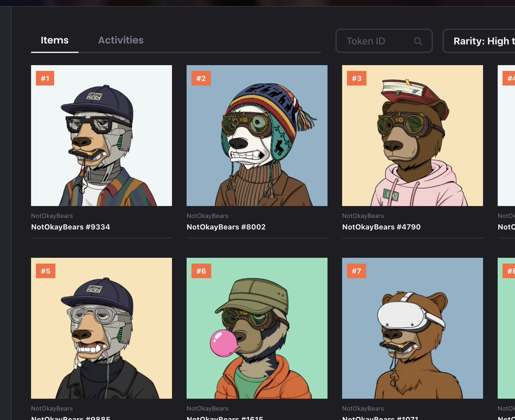
Task: Click the search magnifier icon in Token ID field
Action: click(x=418, y=41)
